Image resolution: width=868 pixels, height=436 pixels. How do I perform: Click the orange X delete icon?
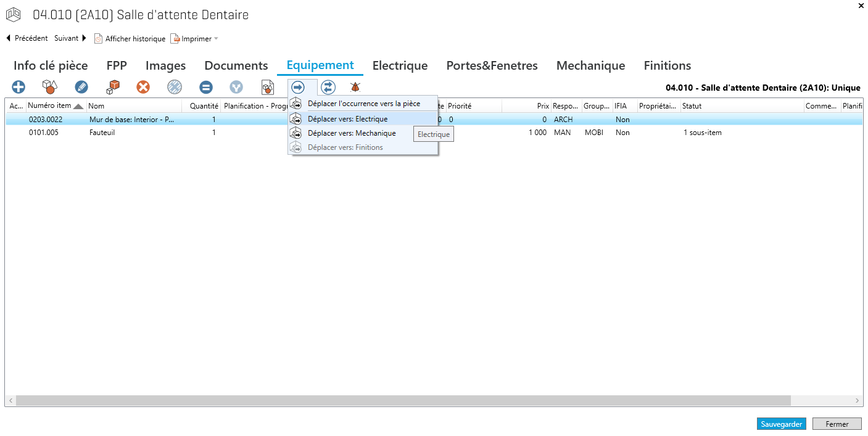143,88
